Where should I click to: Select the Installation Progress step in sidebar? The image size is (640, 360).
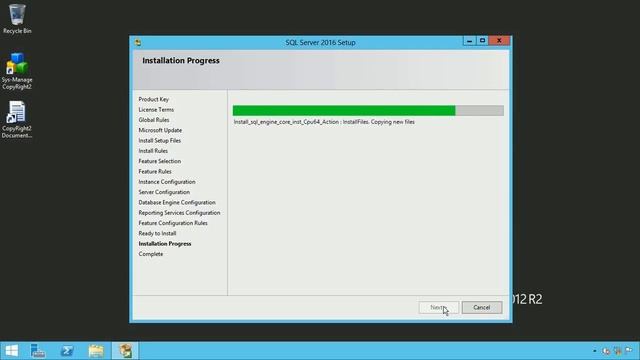click(x=164, y=244)
